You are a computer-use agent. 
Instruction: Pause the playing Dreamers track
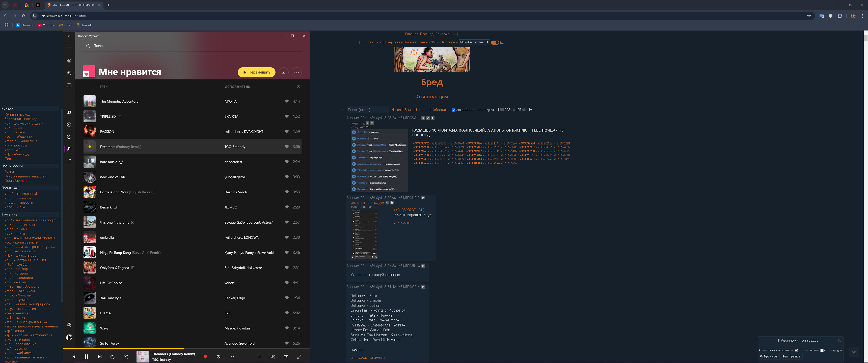pyautogui.click(x=86, y=357)
